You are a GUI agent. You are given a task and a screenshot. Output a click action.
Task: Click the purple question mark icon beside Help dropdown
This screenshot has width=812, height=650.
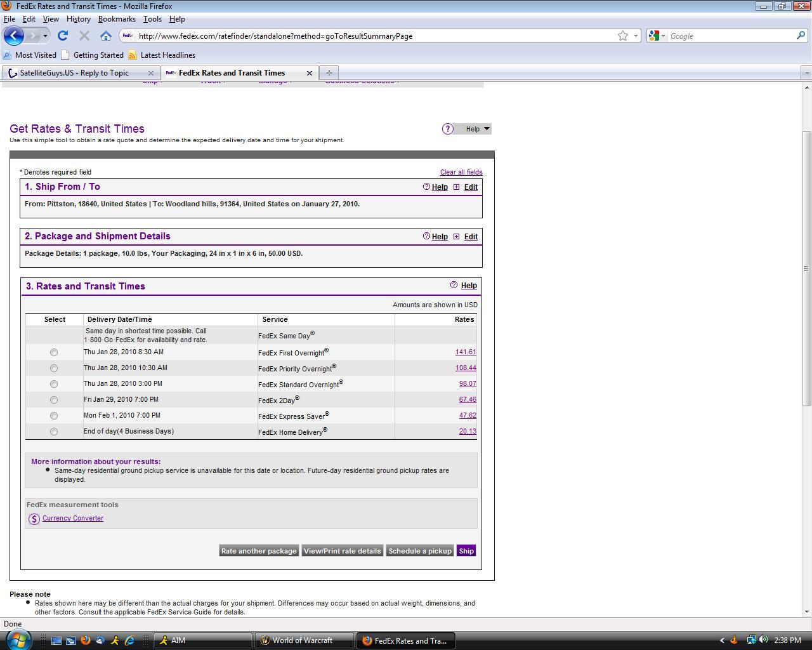(448, 129)
